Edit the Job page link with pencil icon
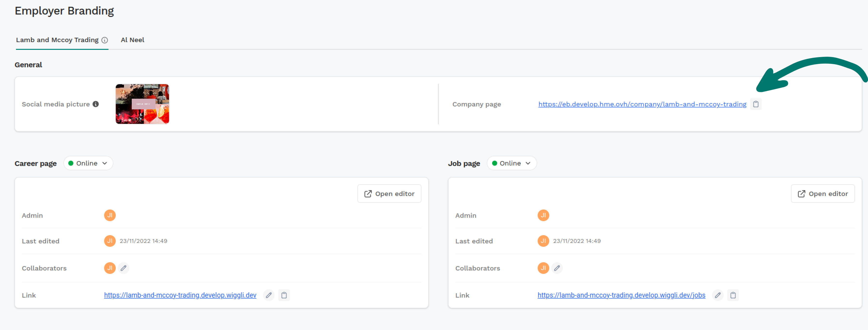The image size is (868, 330). [718, 295]
